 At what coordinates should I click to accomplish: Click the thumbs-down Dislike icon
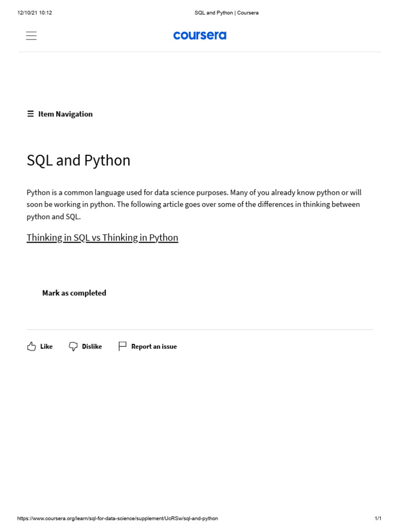73,347
